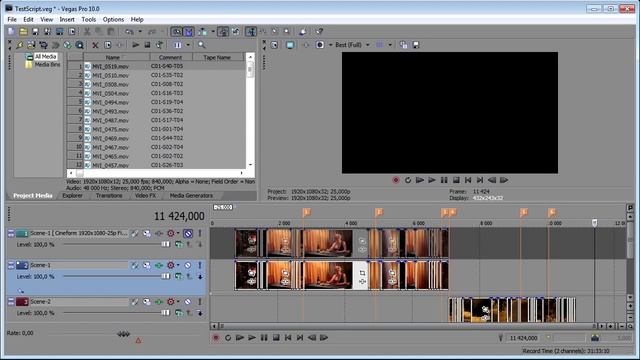
Task: Toggle Auto Ripple in main toolbar
Action: click(x=203, y=31)
